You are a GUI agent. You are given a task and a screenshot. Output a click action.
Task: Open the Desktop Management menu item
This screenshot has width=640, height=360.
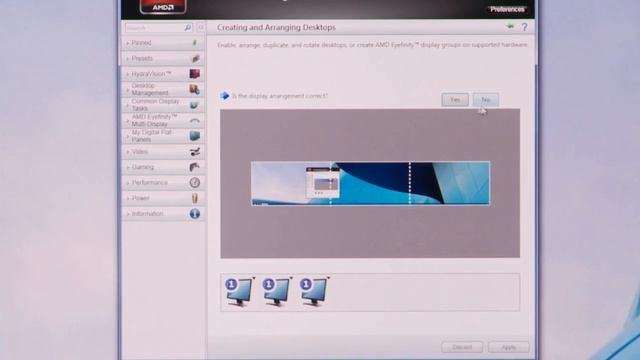point(163,89)
